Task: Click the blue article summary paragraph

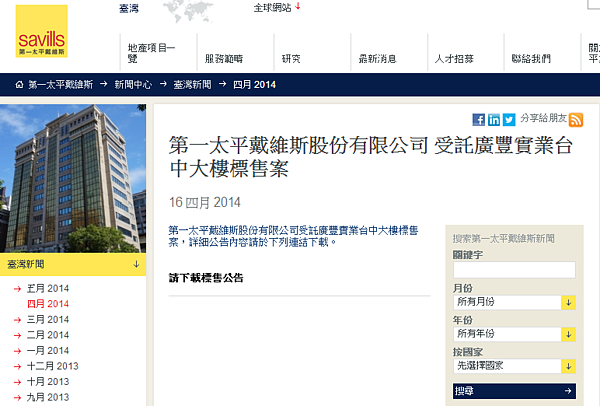Action: pyautogui.click(x=293, y=236)
